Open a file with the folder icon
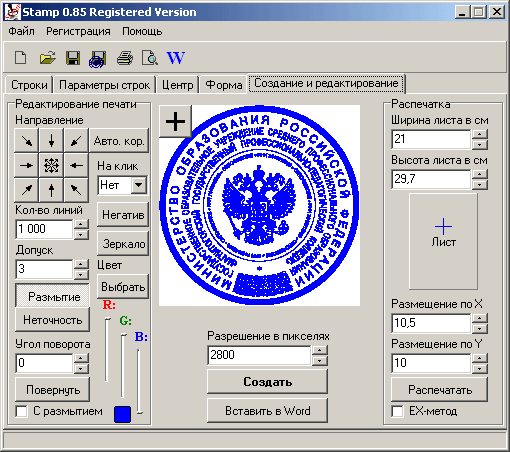Screen dimensions: 510x452 48,58
